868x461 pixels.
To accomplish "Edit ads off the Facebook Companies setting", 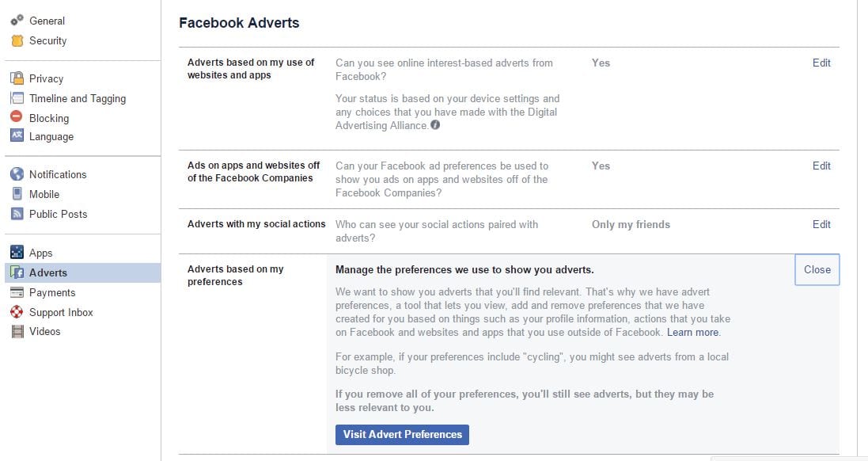I will click(x=821, y=166).
